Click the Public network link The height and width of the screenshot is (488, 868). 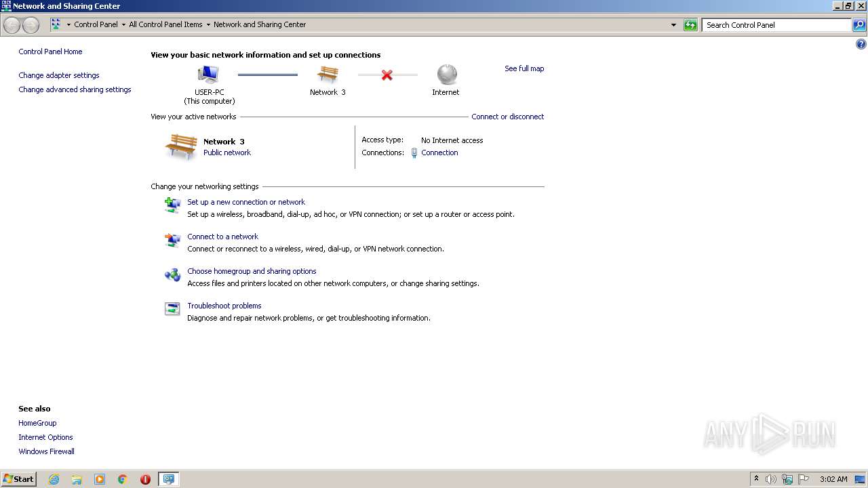227,152
